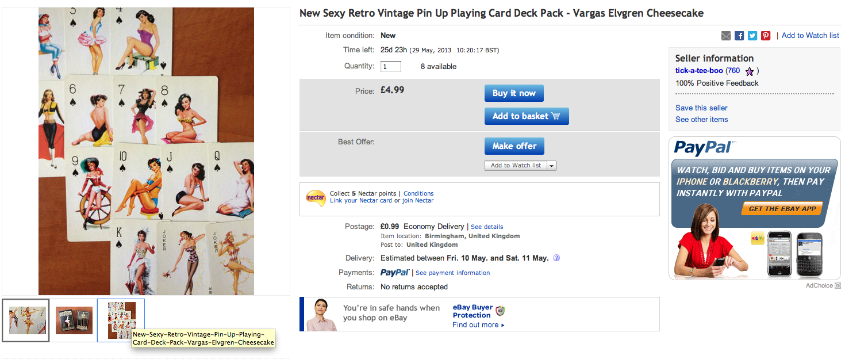
Task: Open seller tick-a-tee-boo's profile
Action: tap(698, 71)
